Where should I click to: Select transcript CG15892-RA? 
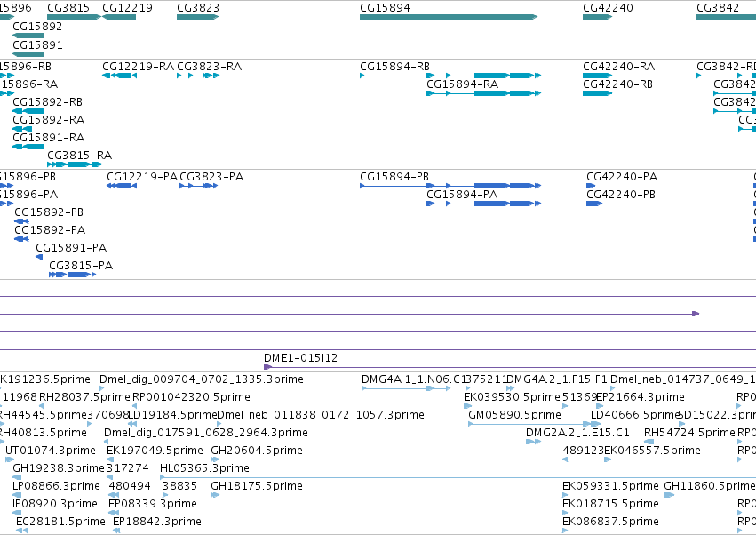[22, 129]
